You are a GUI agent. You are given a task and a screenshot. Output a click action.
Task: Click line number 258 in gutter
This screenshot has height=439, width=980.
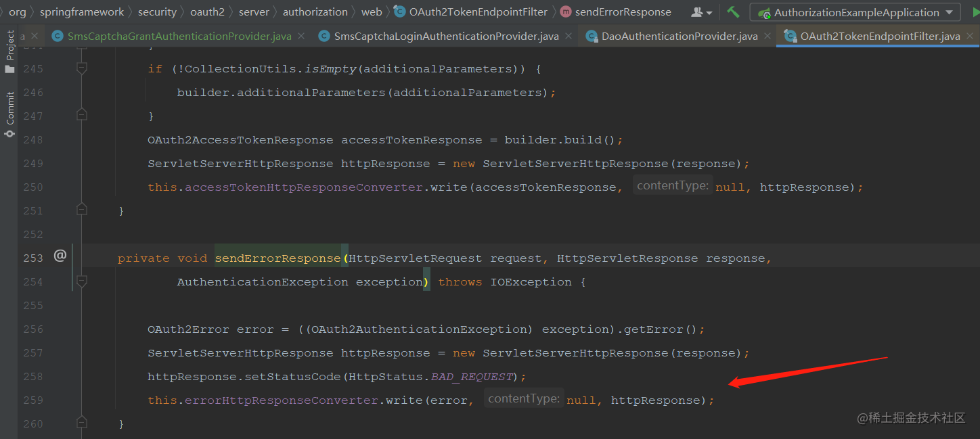[32, 376]
